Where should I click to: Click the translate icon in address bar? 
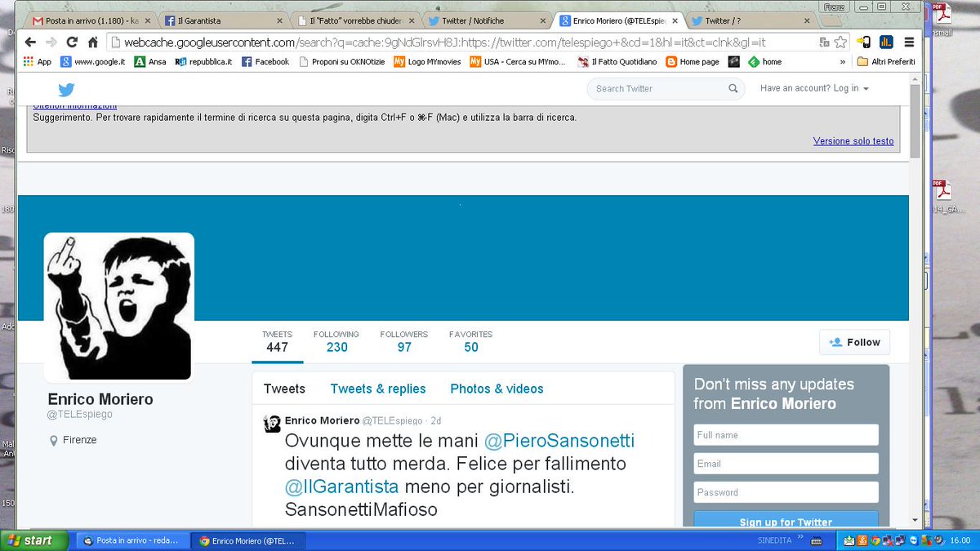coord(825,42)
